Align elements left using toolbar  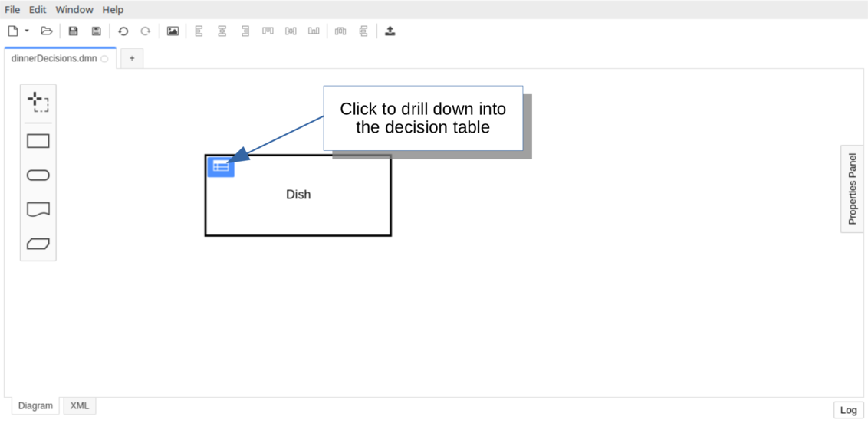tap(199, 31)
